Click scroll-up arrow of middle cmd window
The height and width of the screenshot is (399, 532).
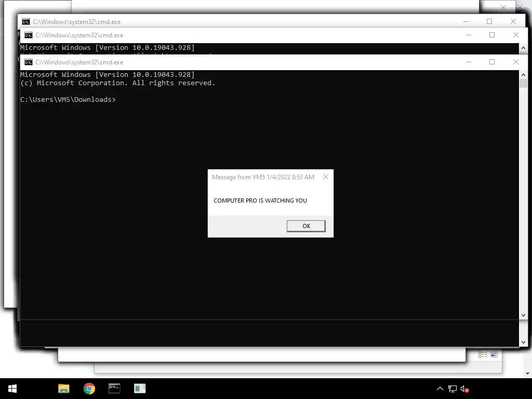coord(523,48)
